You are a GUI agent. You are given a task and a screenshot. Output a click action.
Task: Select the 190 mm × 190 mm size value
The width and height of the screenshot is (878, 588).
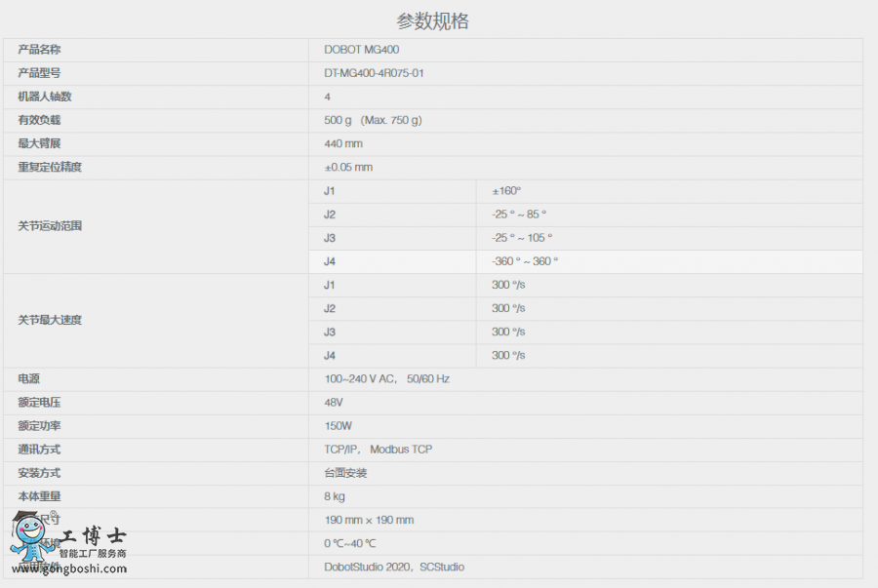click(369, 520)
